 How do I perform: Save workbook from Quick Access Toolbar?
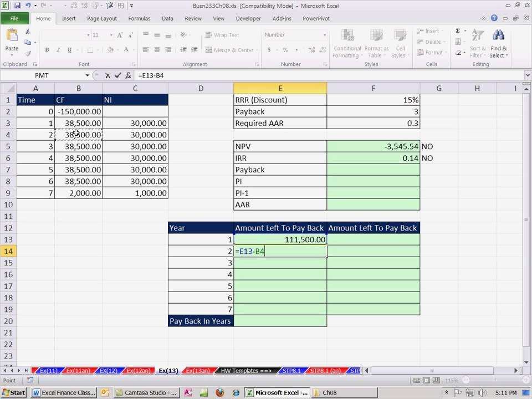click(17, 6)
